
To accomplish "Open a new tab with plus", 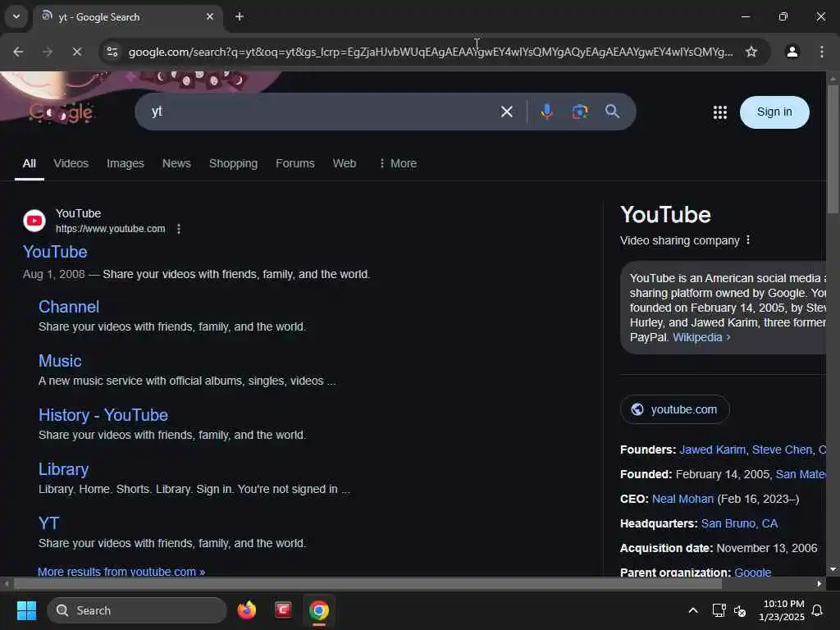I will [x=240, y=16].
